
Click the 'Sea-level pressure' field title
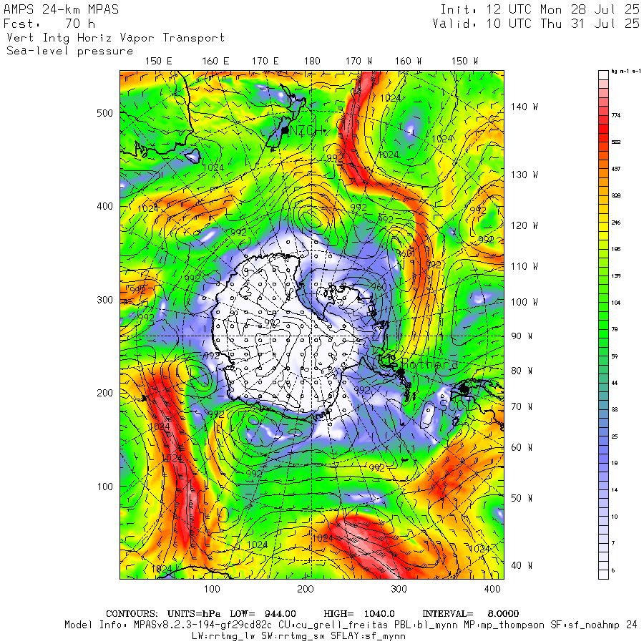click(x=70, y=51)
